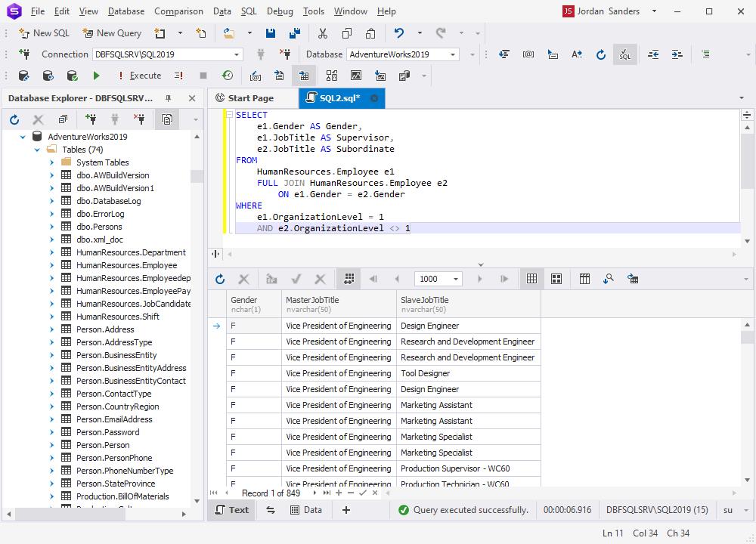This screenshot has height=544, width=756.
Task: Click the results grid vertical scrollbar
Action: [x=748, y=400]
